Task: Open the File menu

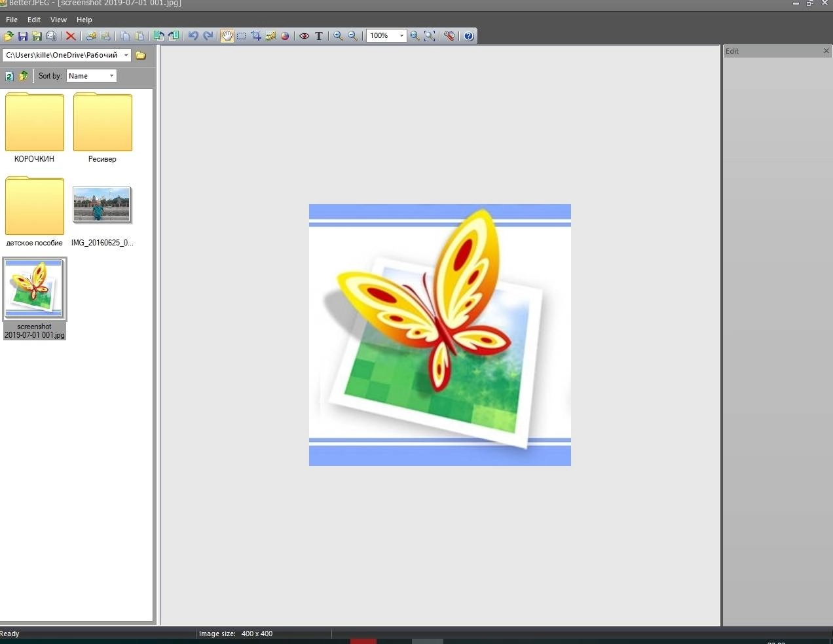Action: 12,20
